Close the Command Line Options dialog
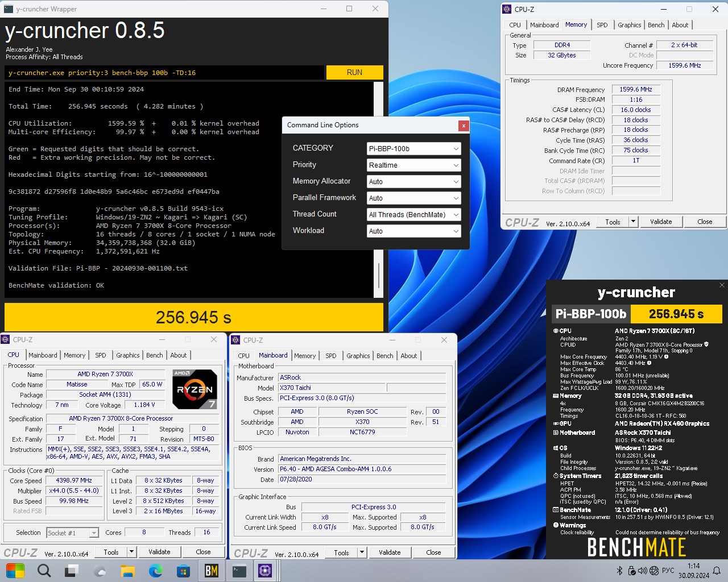Viewport: 728px width, 582px height. [464, 126]
